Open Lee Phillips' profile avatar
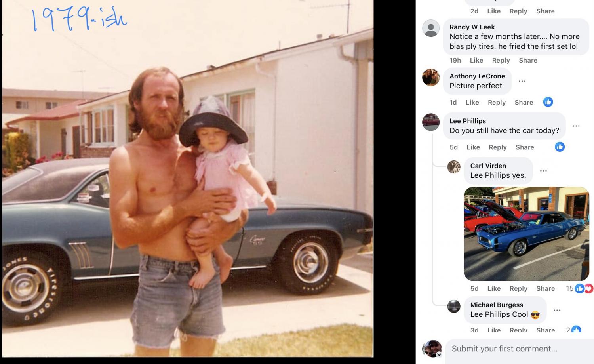Viewport: 594px width, 364px height. [431, 122]
